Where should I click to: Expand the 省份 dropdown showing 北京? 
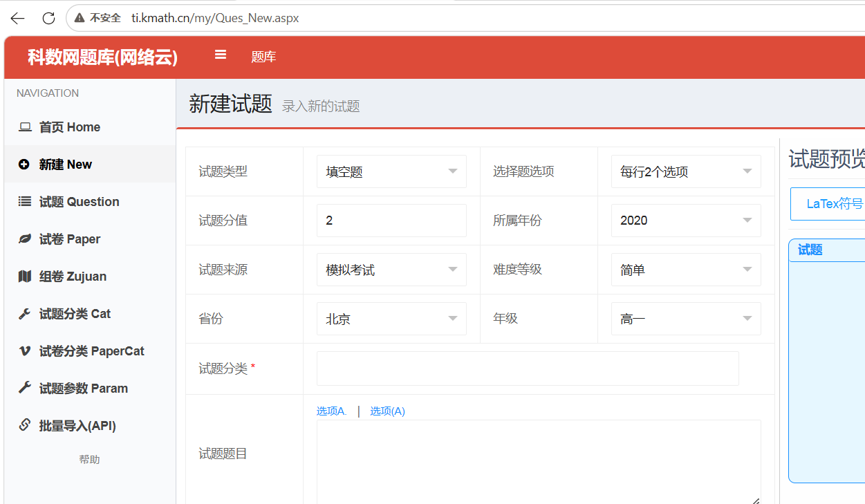coord(391,319)
